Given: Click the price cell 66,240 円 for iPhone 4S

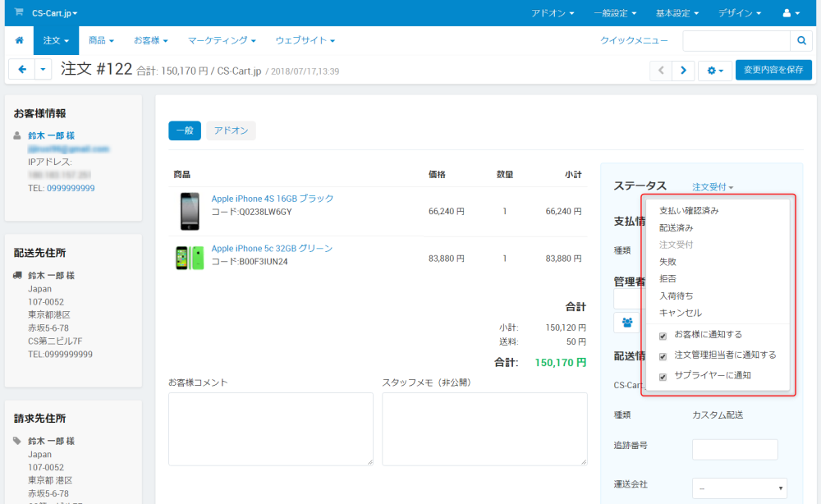Looking at the screenshot, I should [x=446, y=212].
